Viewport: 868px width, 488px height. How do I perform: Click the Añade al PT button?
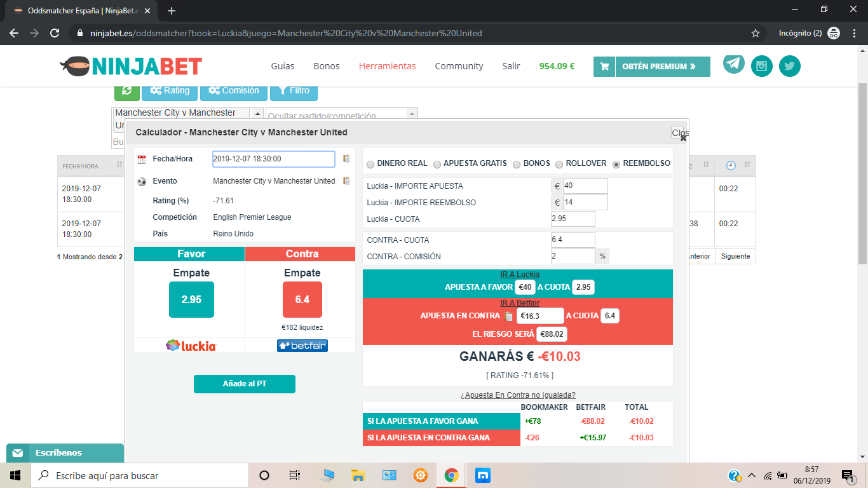245,384
